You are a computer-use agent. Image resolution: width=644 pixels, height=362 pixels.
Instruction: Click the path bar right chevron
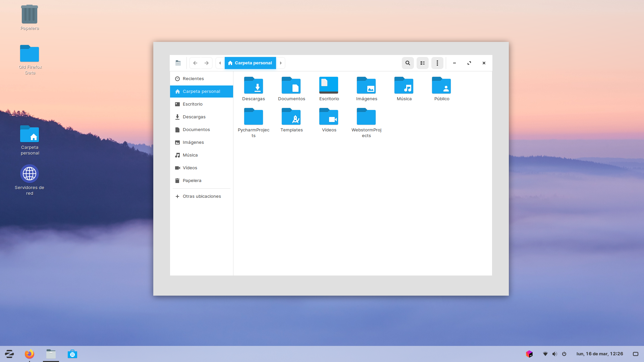point(281,63)
